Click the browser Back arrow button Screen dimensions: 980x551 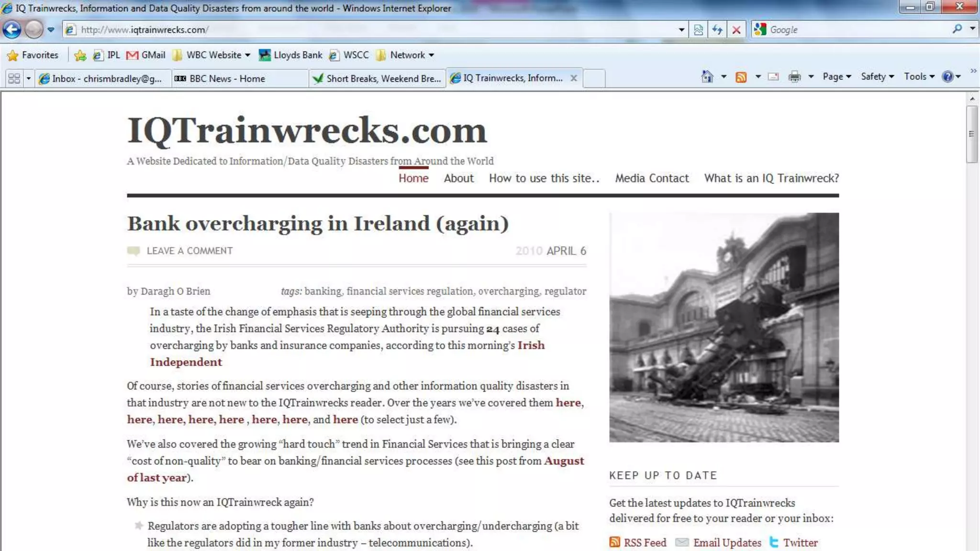coord(12,30)
